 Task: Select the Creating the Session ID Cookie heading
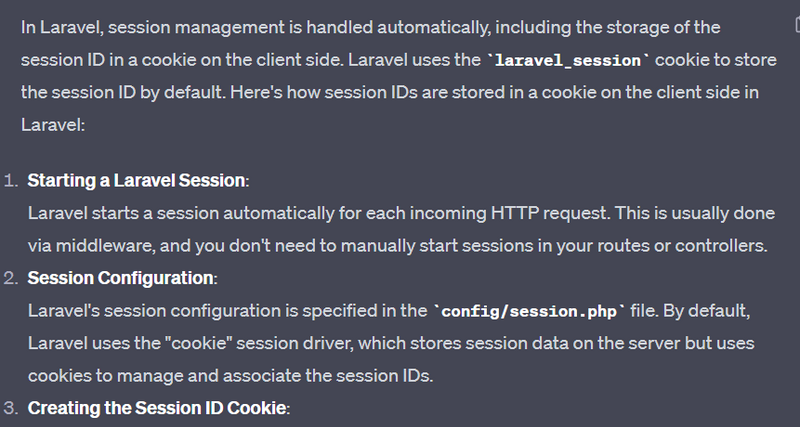click(x=157, y=408)
